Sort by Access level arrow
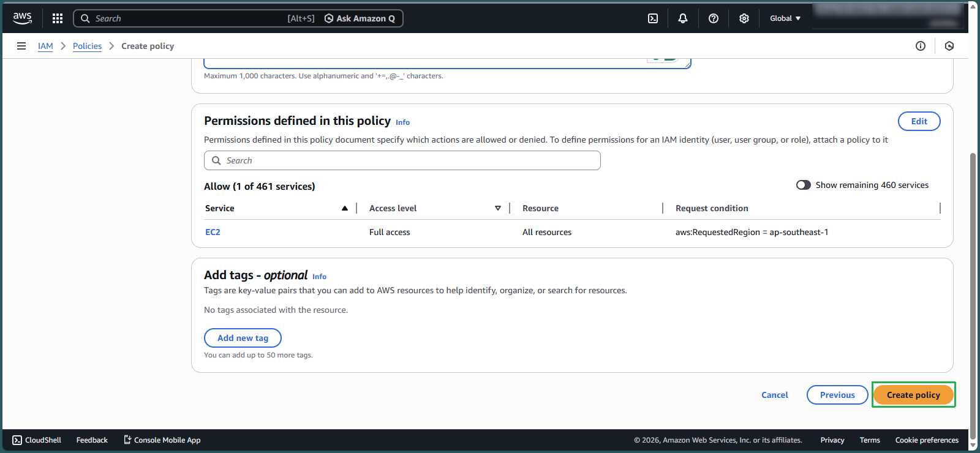The height and width of the screenshot is (453, 980). point(498,208)
